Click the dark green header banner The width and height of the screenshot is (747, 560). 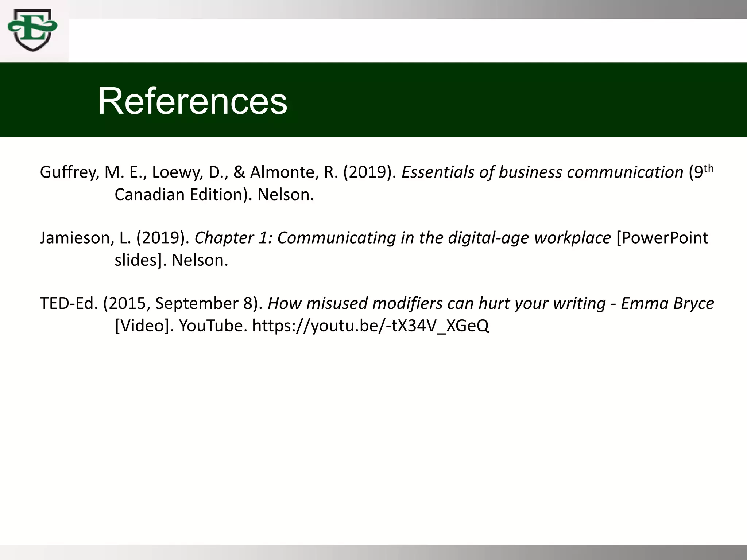pos(511,100)
